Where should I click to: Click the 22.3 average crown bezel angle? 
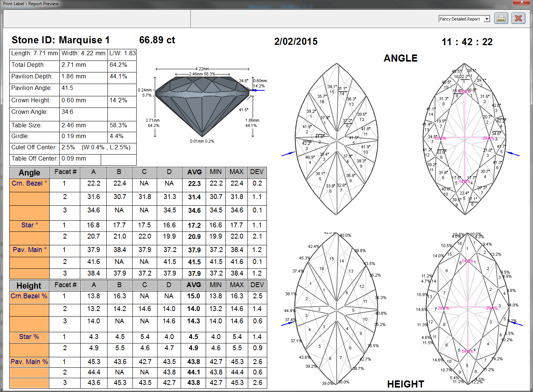tap(194, 184)
